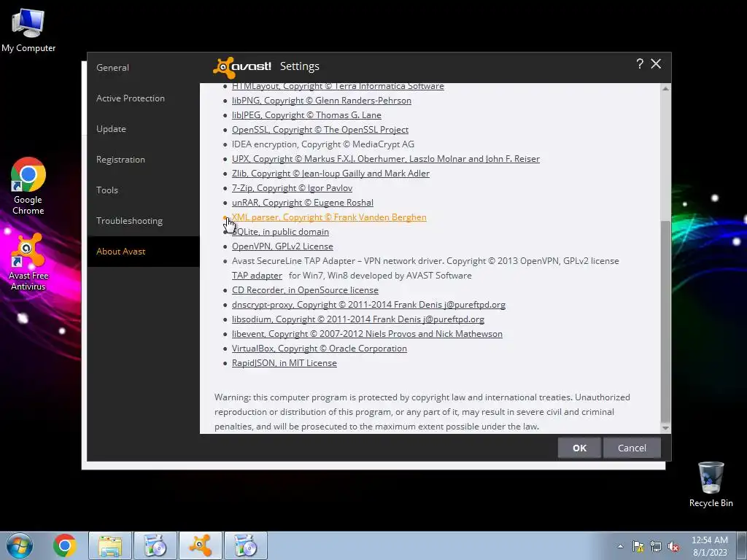Click the scrollbar up arrow
Screen dimensions: 747x560
click(x=665, y=88)
